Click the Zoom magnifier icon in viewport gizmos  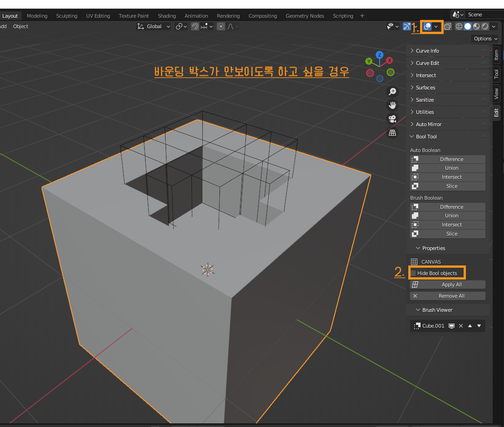[392, 91]
